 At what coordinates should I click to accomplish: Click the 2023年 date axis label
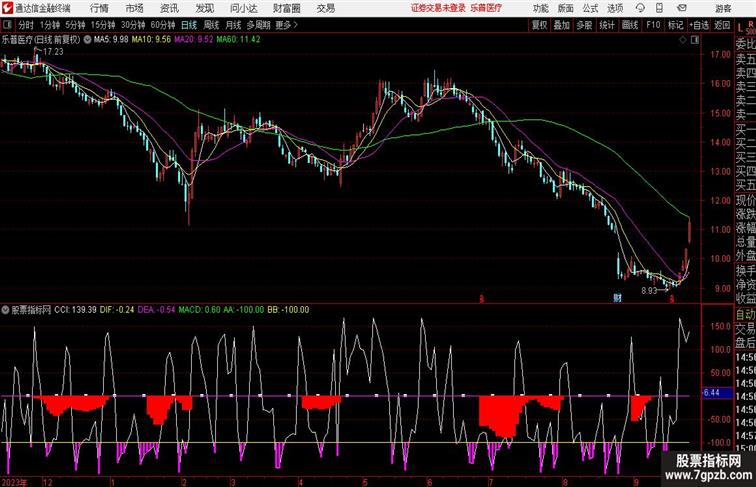point(14,482)
